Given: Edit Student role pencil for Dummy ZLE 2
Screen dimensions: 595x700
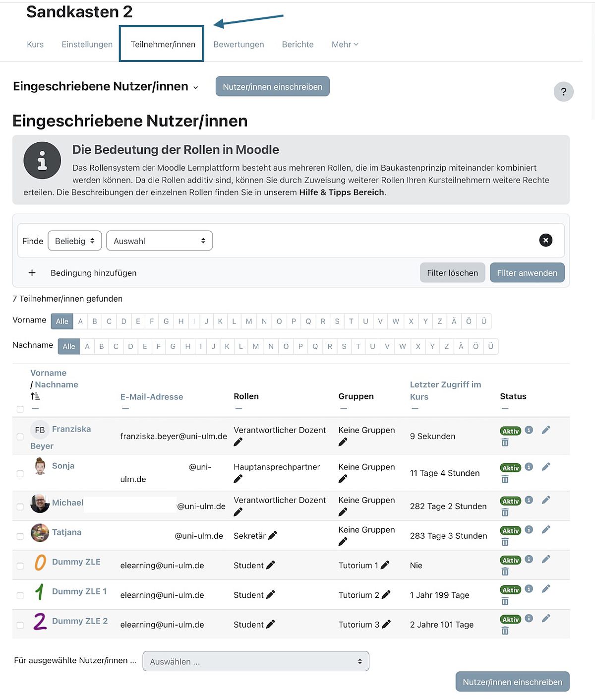Looking at the screenshot, I should click(x=270, y=624).
